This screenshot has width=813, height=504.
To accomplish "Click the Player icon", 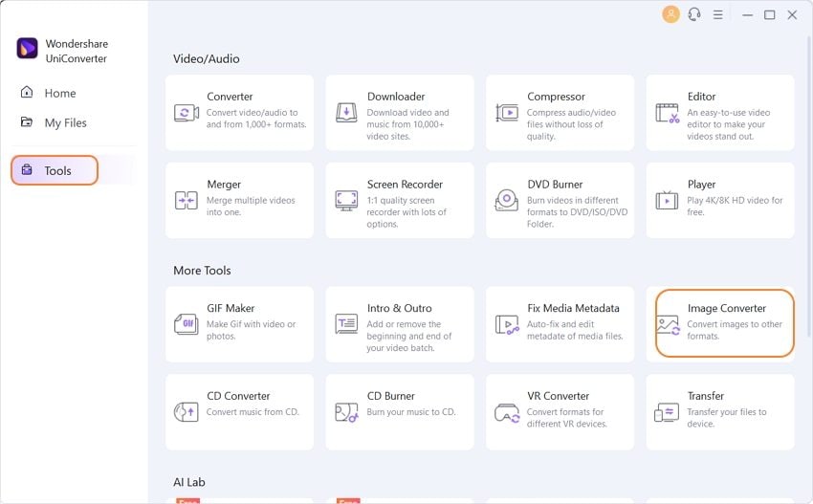I will [x=667, y=200].
